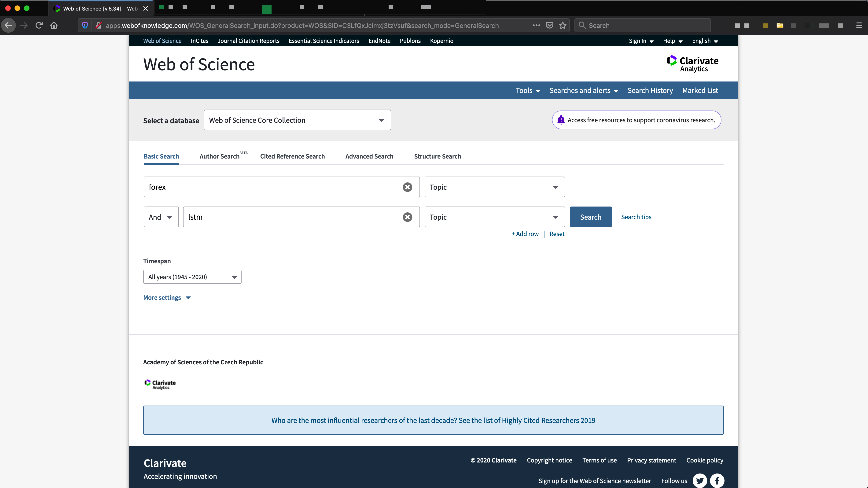Reload the page using browser refresh icon
868x488 pixels.
(x=39, y=26)
